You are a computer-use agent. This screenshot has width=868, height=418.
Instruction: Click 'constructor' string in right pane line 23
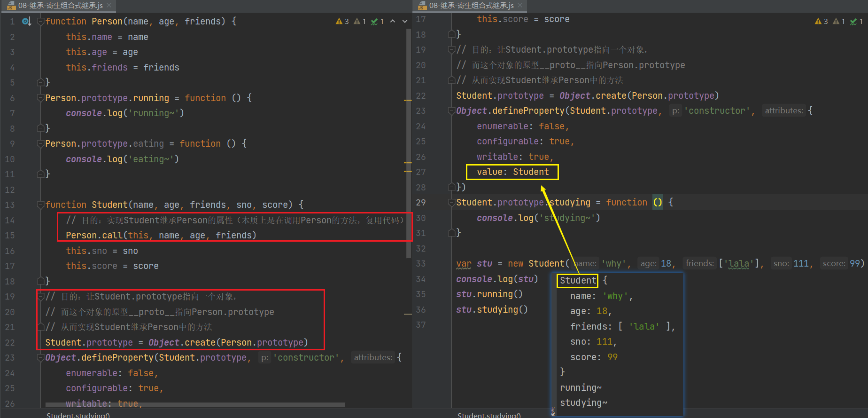(x=717, y=110)
